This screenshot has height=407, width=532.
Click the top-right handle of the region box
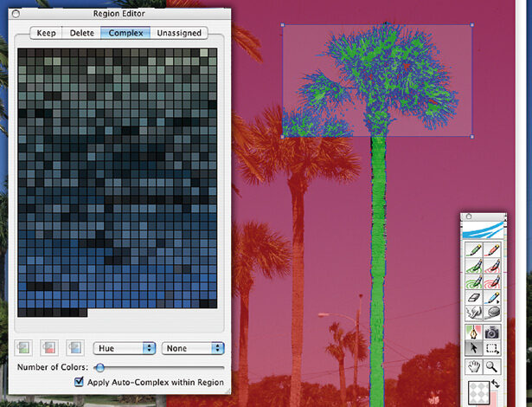coord(472,25)
